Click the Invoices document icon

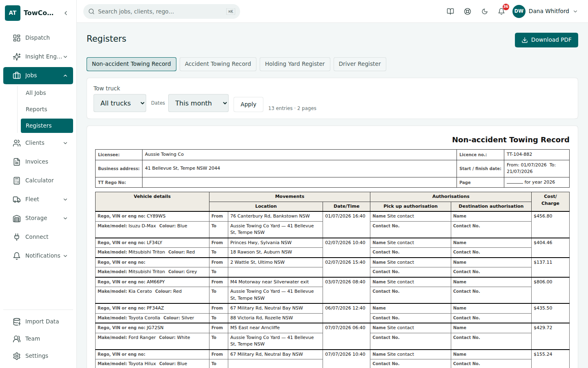(17, 162)
